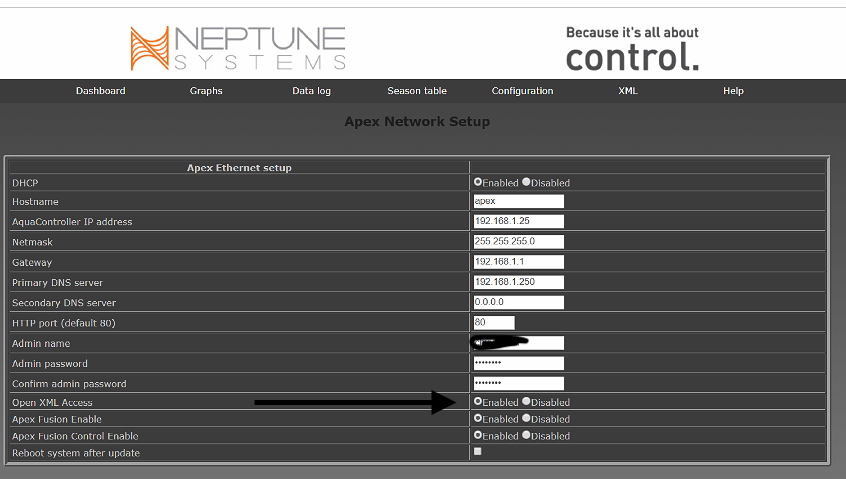Select Open XML Access Disabled option

tap(526, 401)
